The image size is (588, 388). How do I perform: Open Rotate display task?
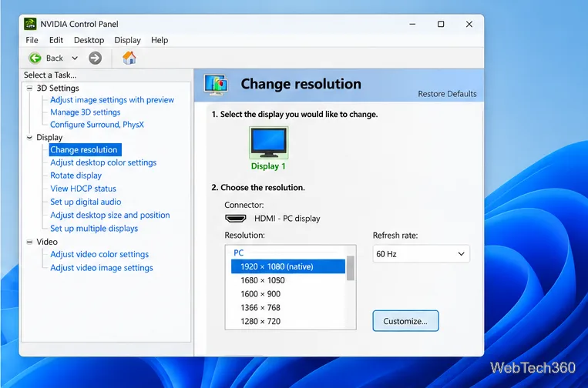coord(76,176)
